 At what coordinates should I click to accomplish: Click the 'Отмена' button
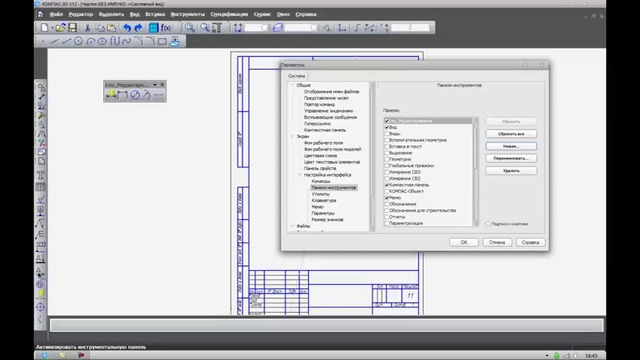(497, 242)
